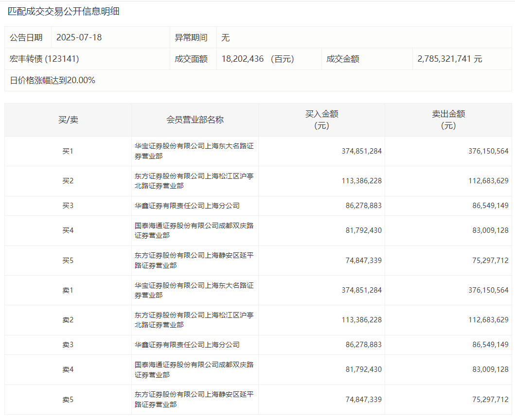This screenshot has width=515, height=420.
Task: Open 国泰海通证券 branch in the 卖4 row
Action: coord(194,369)
